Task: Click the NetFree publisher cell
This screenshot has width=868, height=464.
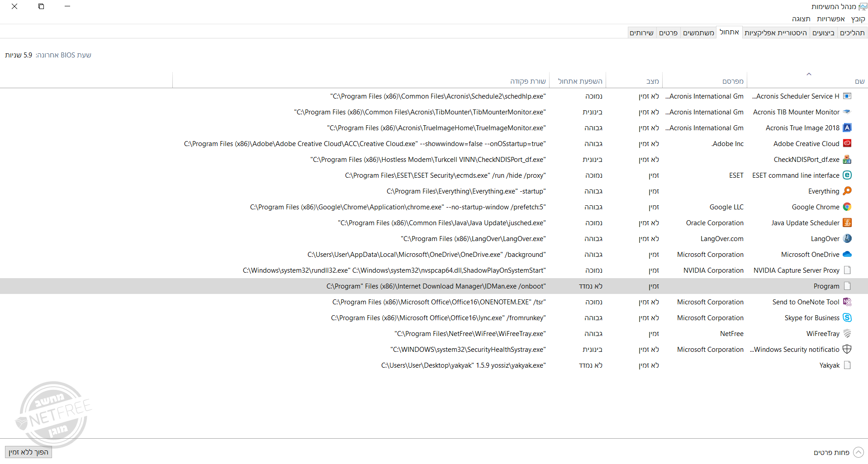Action: (732, 334)
